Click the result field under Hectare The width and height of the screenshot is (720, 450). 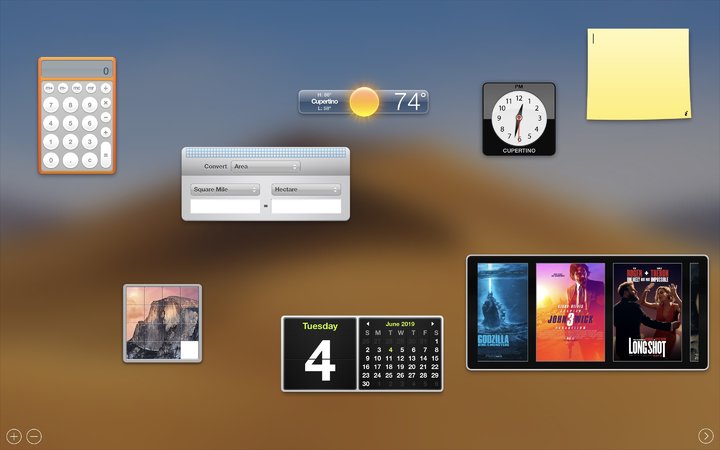pyautogui.click(x=306, y=206)
